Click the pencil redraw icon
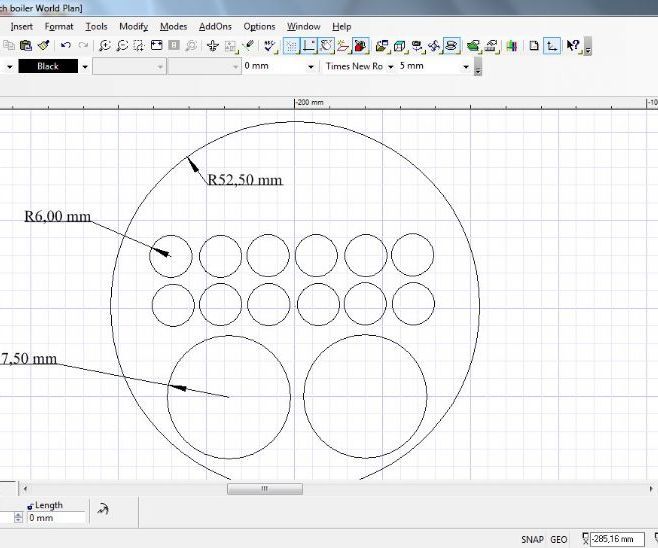Viewport: 658px width, 548px height. point(249,45)
